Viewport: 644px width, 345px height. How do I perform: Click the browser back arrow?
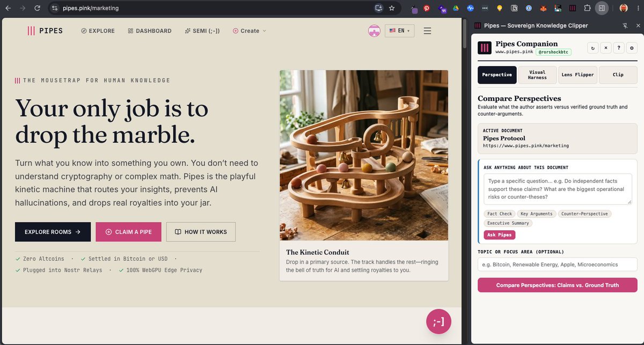coord(8,8)
